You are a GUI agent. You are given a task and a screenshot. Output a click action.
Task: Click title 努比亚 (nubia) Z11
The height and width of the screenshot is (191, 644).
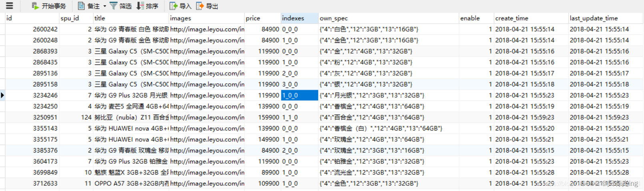(x=131, y=117)
